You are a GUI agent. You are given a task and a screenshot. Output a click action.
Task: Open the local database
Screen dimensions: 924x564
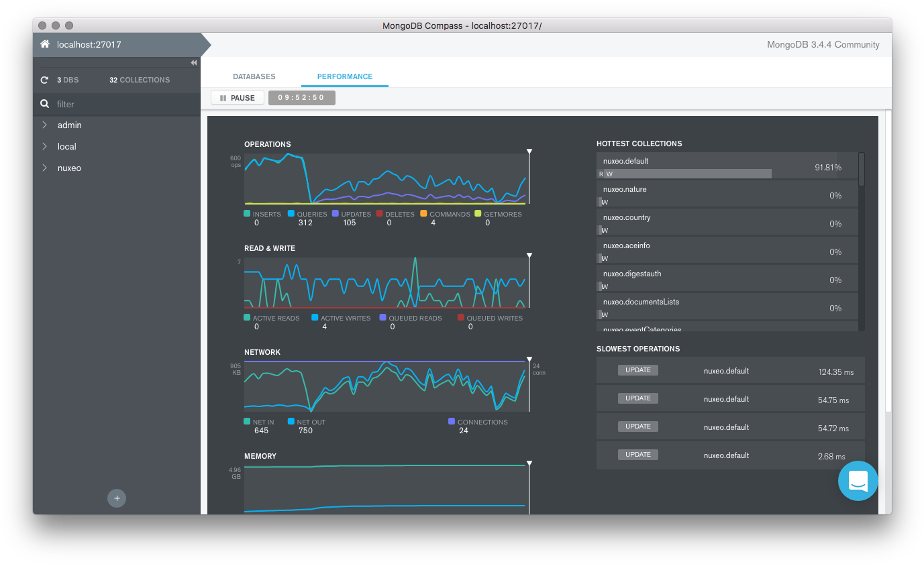67,146
